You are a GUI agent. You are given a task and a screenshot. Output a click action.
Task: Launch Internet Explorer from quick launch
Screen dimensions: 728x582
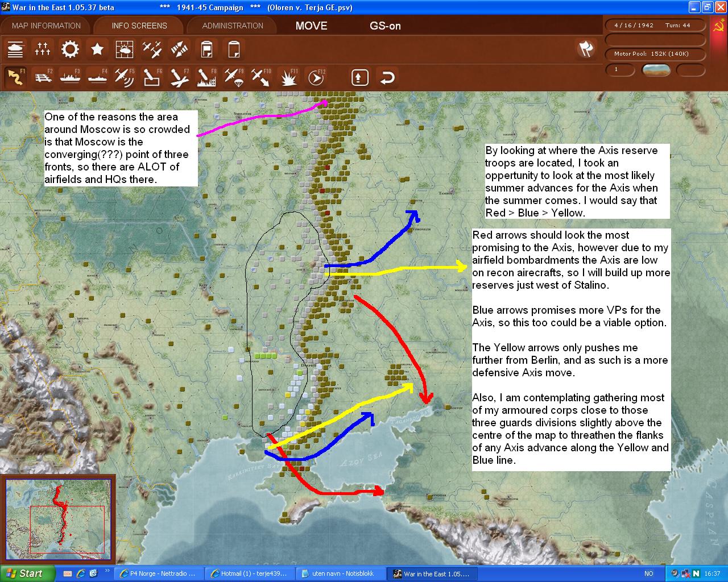[x=81, y=573]
